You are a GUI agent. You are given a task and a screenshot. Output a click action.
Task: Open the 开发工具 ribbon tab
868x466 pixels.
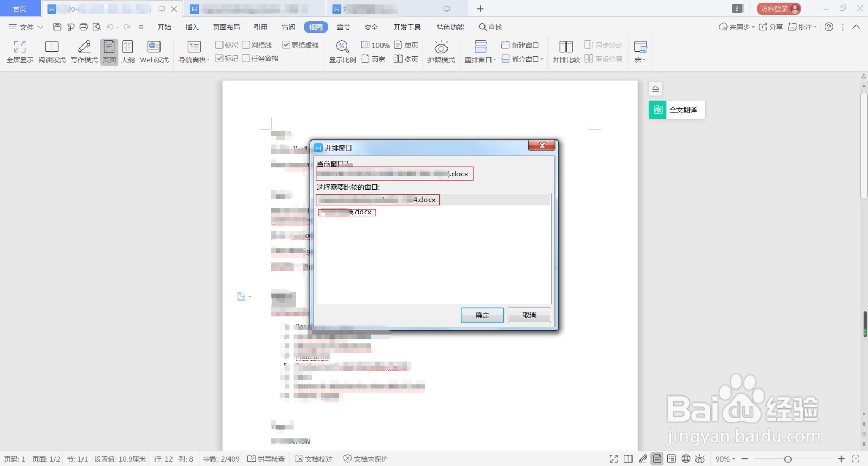407,27
